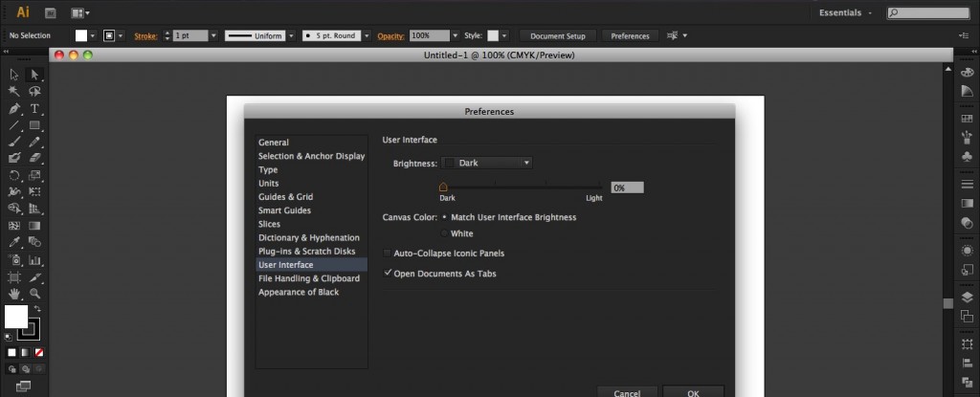The image size is (980, 397).
Task: Select the Eyedropper tool
Action: point(14,243)
